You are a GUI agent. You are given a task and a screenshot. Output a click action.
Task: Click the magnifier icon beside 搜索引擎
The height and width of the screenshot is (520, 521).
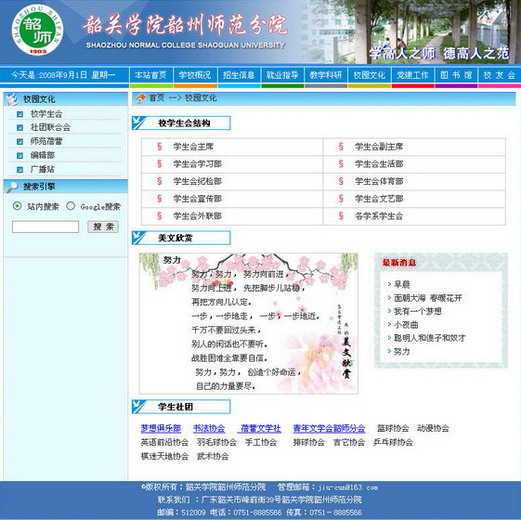12,186
